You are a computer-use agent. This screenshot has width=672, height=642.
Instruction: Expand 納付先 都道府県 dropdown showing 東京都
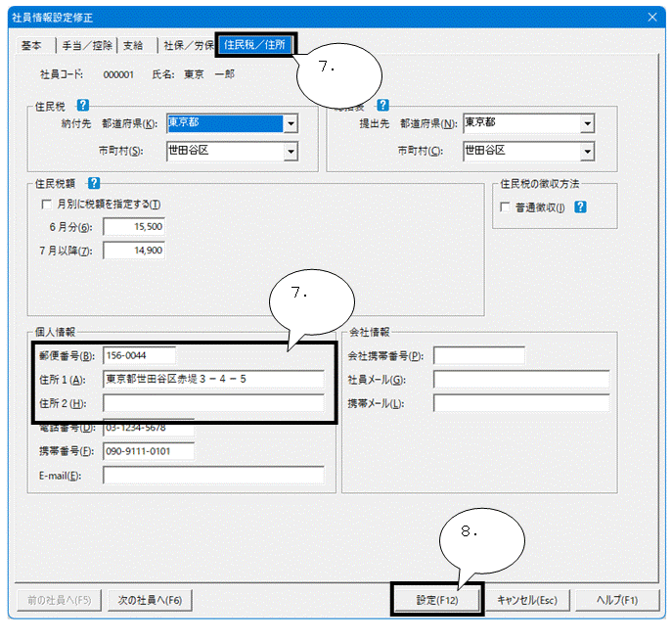coord(291,124)
